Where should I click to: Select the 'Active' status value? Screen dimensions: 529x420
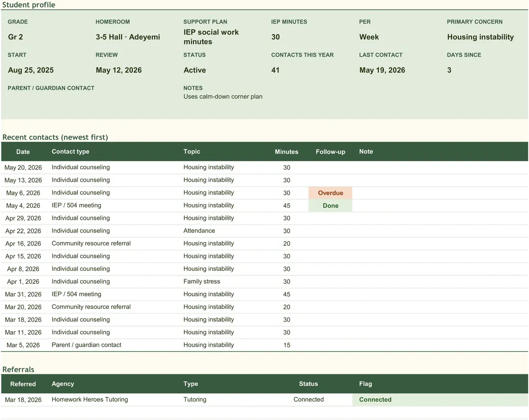pyautogui.click(x=195, y=70)
